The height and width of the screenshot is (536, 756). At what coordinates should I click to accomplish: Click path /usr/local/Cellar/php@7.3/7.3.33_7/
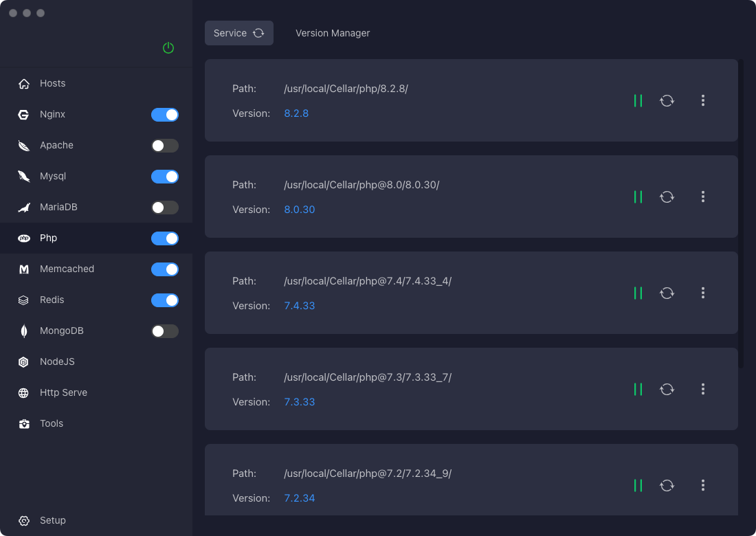pos(368,377)
